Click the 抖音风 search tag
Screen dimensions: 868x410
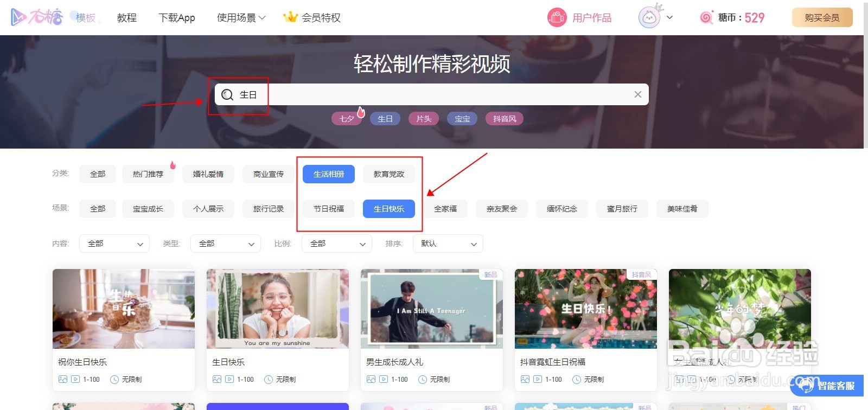[505, 119]
